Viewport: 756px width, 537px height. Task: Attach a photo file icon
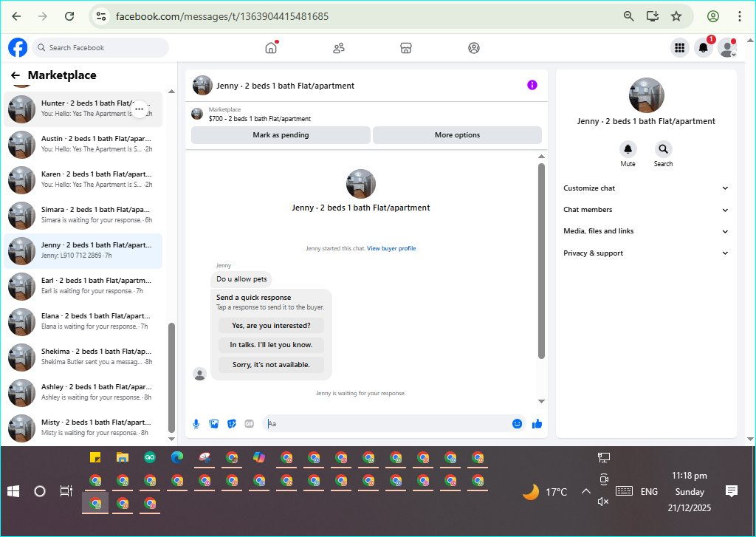214,424
